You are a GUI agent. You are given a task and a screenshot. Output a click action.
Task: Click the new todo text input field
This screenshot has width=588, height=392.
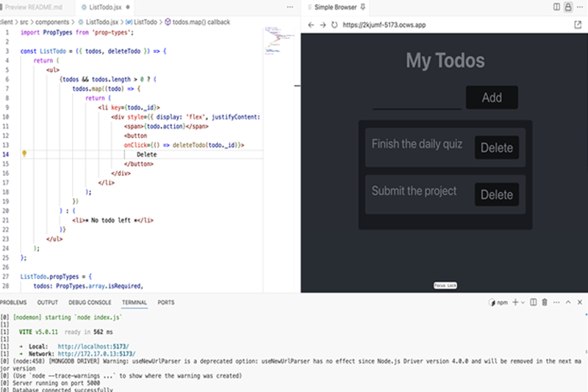[x=417, y=98]
